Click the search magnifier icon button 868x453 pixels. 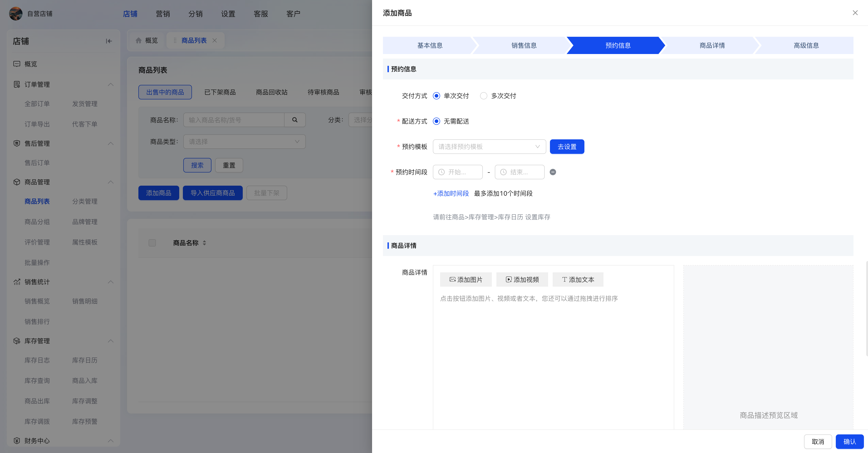(295, 120)
